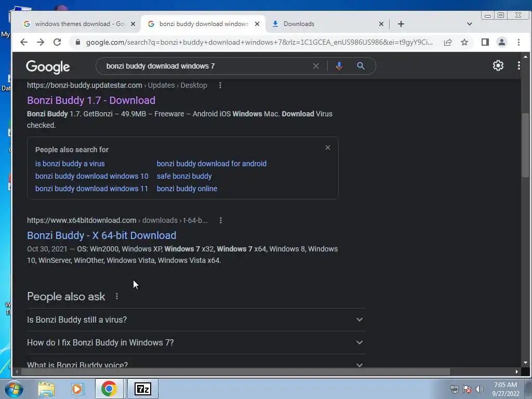Screen dimensions: 532x399
Task: Open Bonzi Buddy 1.7 - Download result
Action: 91,100
